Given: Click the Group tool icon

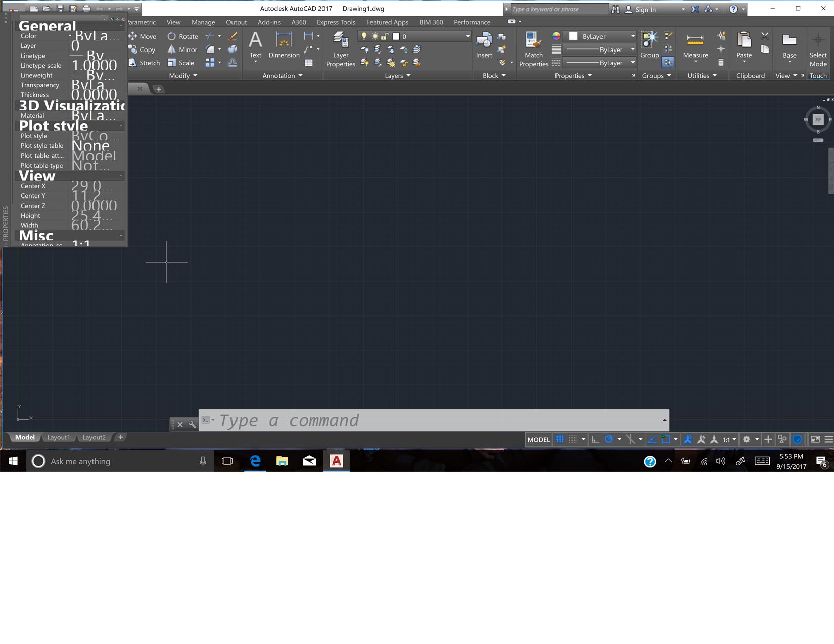Looking at the screenshot, I should (650, 45).
